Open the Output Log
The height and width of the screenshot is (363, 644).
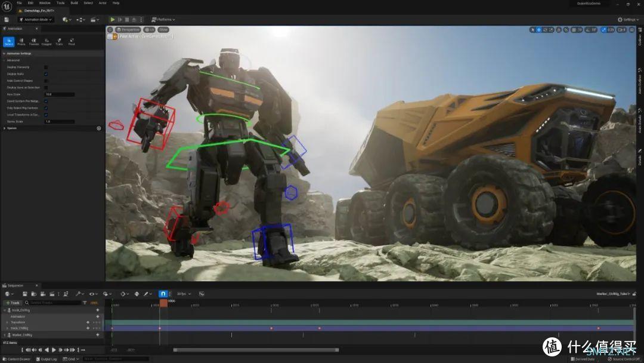tap(47, 359)
